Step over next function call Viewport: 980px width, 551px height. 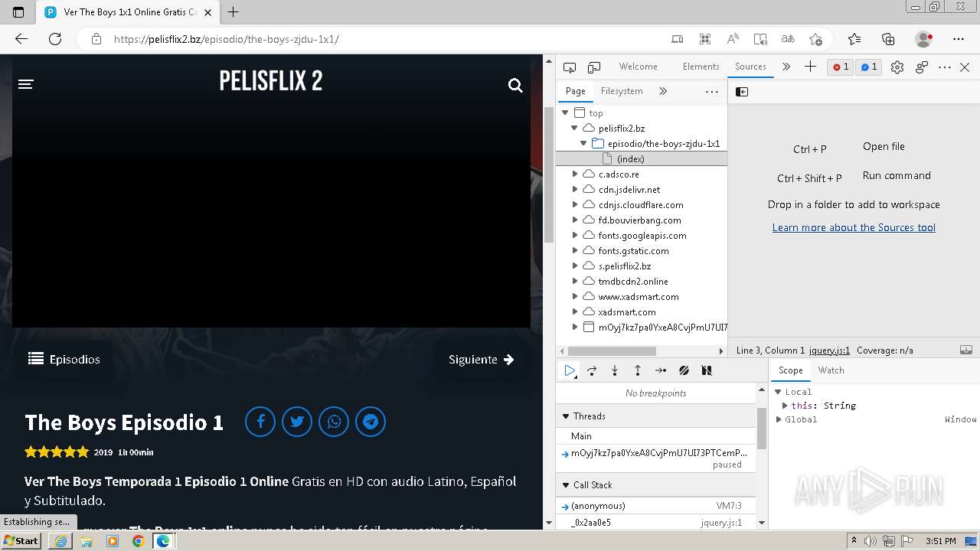point(592,370)
